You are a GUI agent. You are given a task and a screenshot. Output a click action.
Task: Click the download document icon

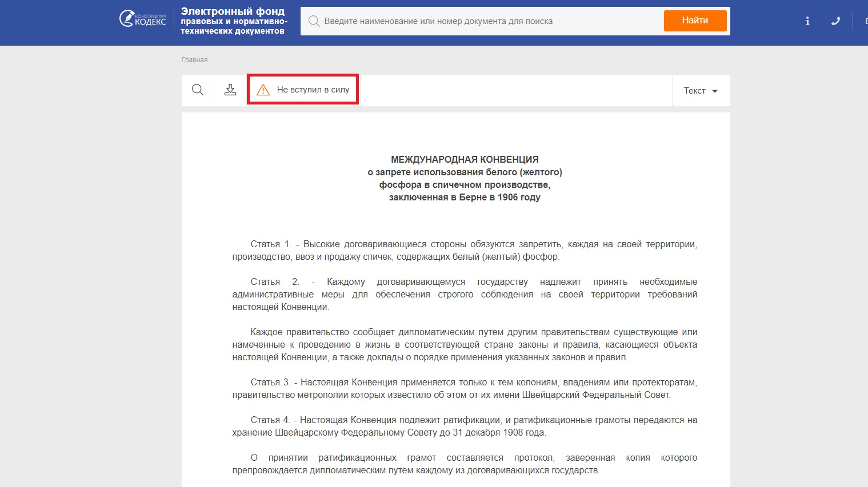point(230,90)
